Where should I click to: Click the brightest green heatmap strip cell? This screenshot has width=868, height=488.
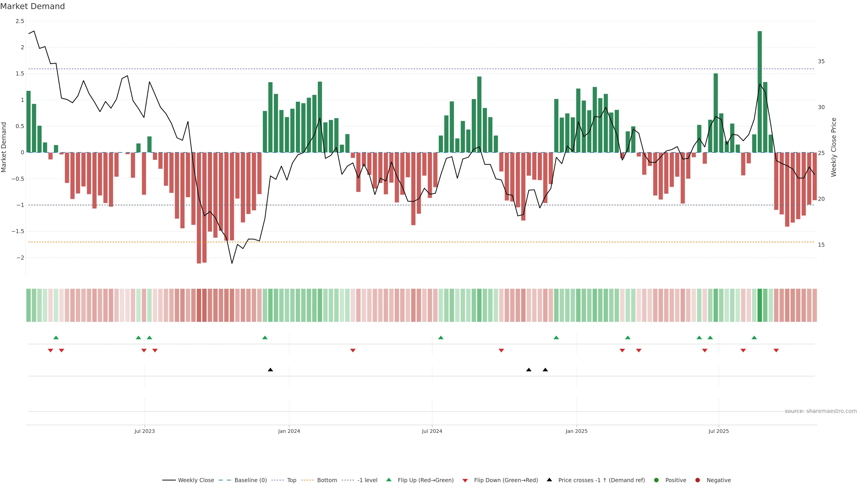pos(759,305)
